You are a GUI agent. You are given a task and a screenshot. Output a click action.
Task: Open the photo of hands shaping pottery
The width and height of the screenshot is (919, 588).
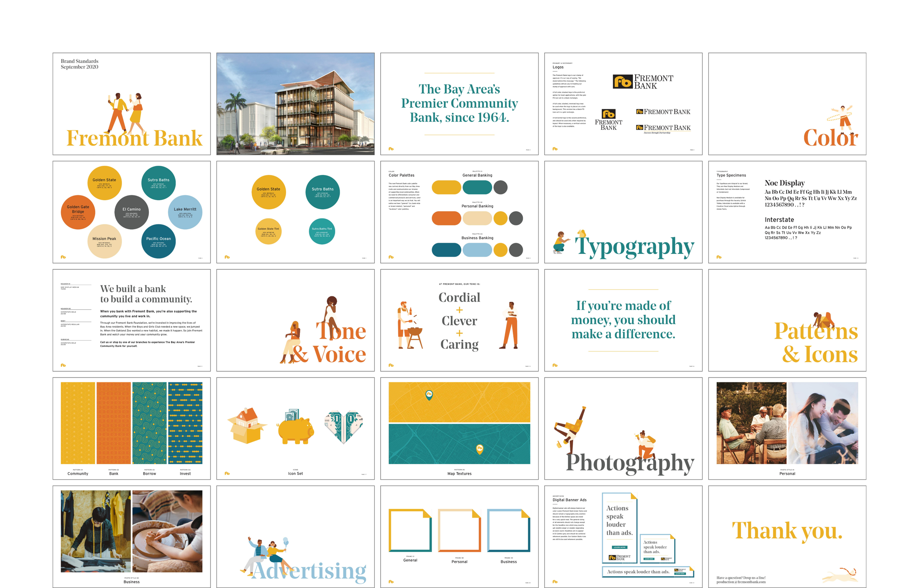click(168, 531)
